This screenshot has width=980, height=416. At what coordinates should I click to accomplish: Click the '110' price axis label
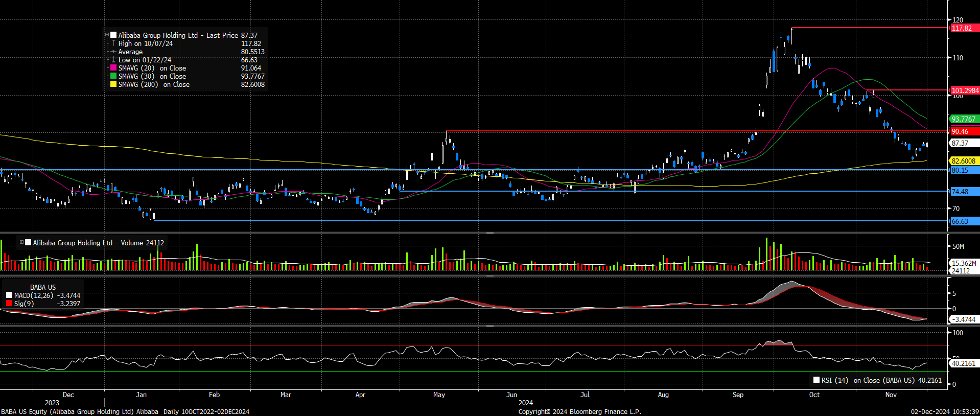tap(958, 58)
